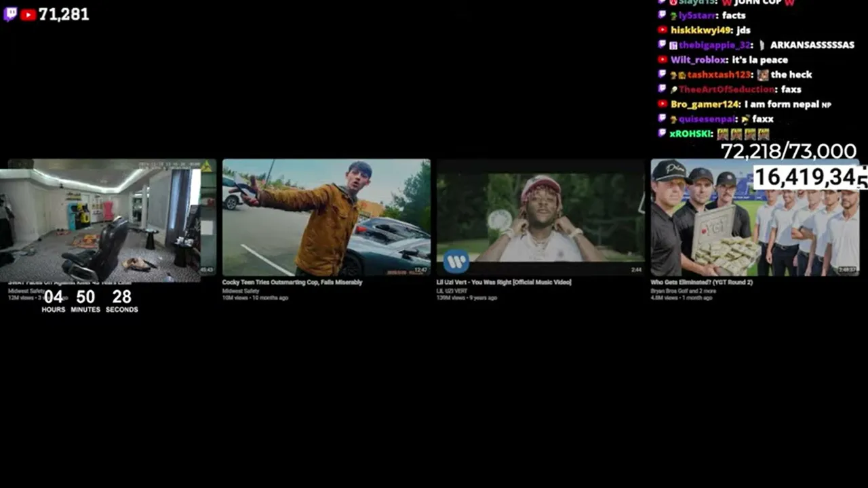Click the badge icon before thebigapple_32's name
This screenshot has width=868, height=488.
click(673, 45)
